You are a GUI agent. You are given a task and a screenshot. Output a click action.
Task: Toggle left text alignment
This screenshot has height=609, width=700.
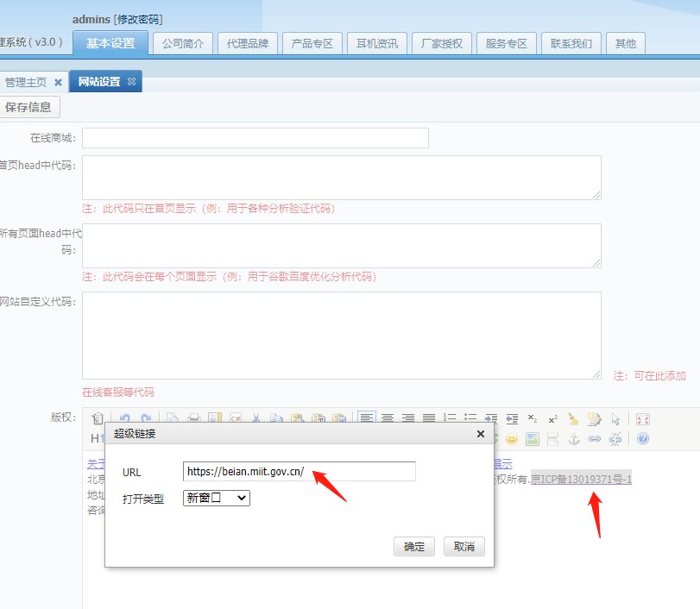click(x=367, y=418)
